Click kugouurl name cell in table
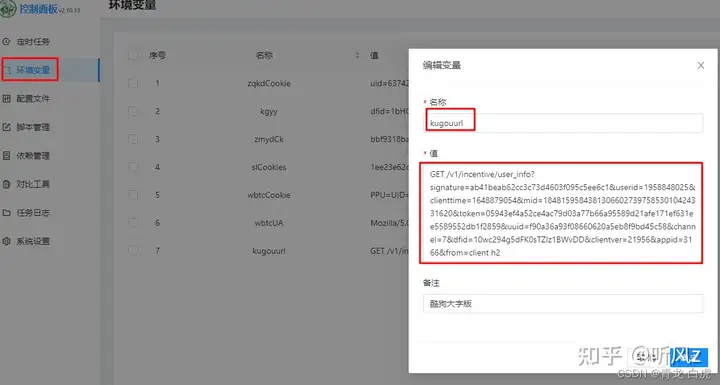Screen dimensions: 720x385 (x=269, y=251)
